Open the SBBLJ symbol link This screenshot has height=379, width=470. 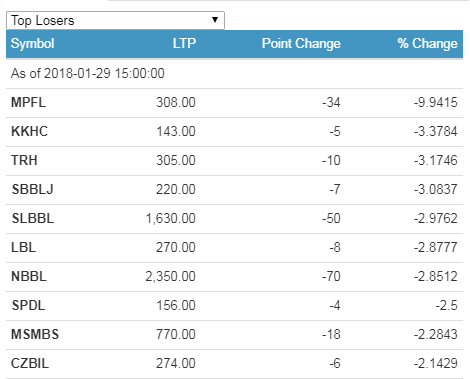[x=33, y=189]
